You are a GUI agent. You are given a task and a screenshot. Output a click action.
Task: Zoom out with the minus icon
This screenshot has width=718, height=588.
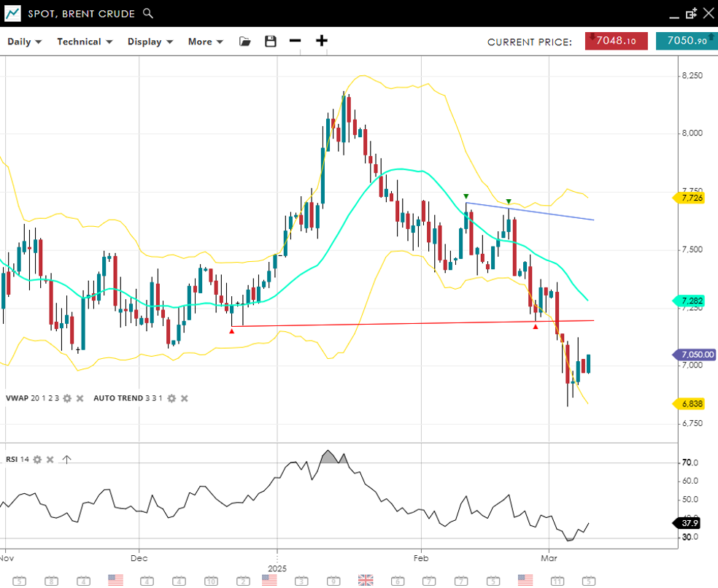click(295, 41)
